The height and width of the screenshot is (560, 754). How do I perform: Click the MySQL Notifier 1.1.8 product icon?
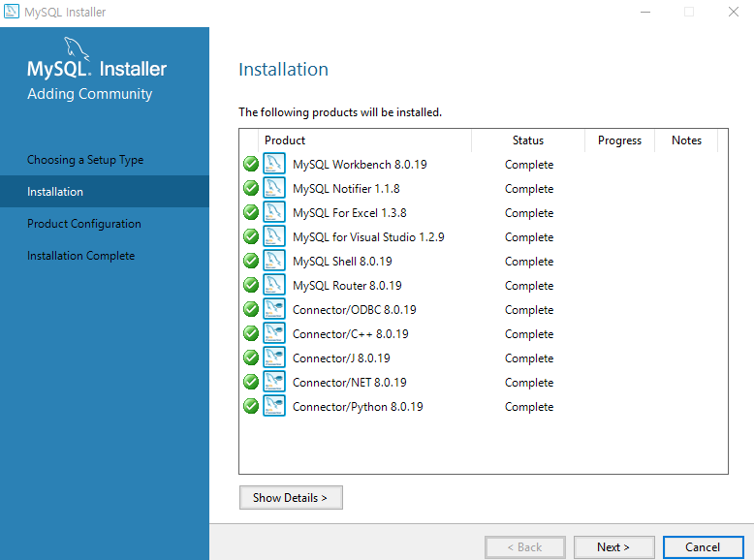274,188
